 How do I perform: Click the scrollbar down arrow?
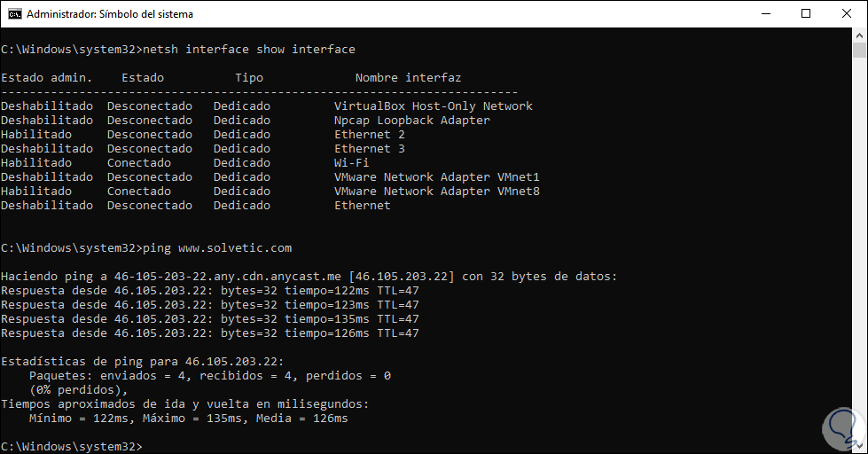(x=860, y=446)
